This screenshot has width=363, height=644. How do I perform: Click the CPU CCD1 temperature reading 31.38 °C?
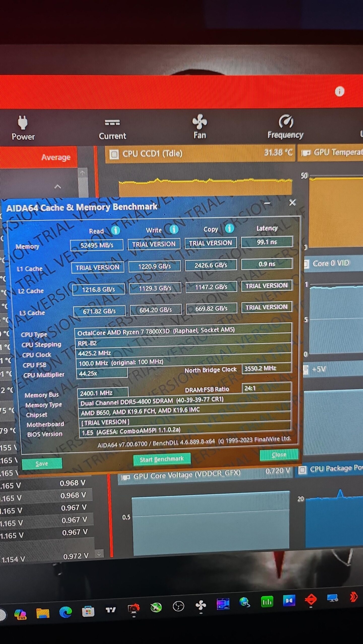278,152
